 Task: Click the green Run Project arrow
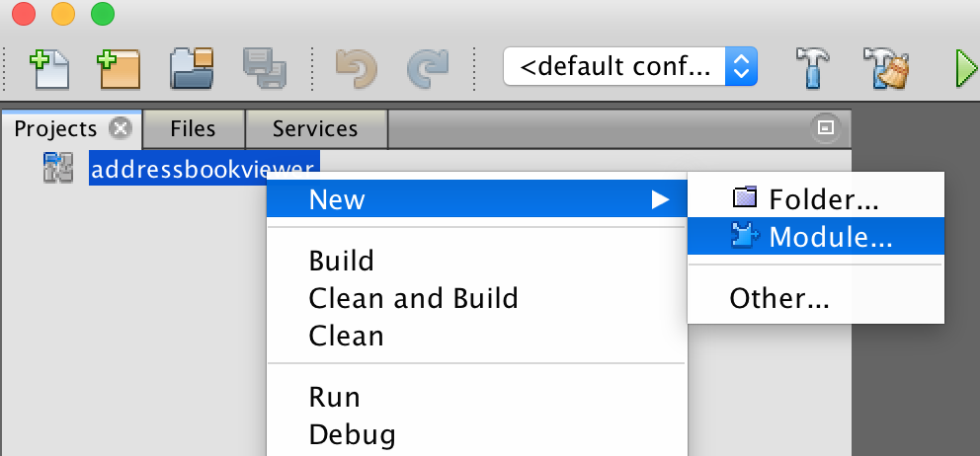(967, 69)
